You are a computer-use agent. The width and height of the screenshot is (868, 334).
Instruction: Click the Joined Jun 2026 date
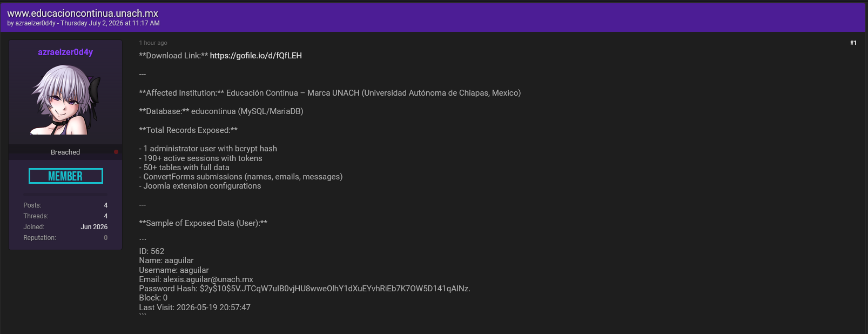tap(94, 227)
